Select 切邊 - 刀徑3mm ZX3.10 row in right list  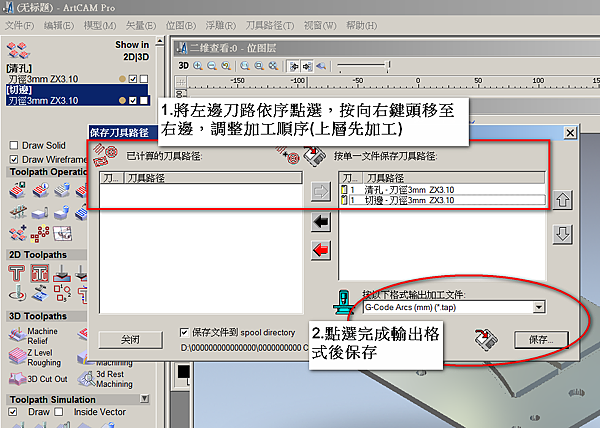442,200
